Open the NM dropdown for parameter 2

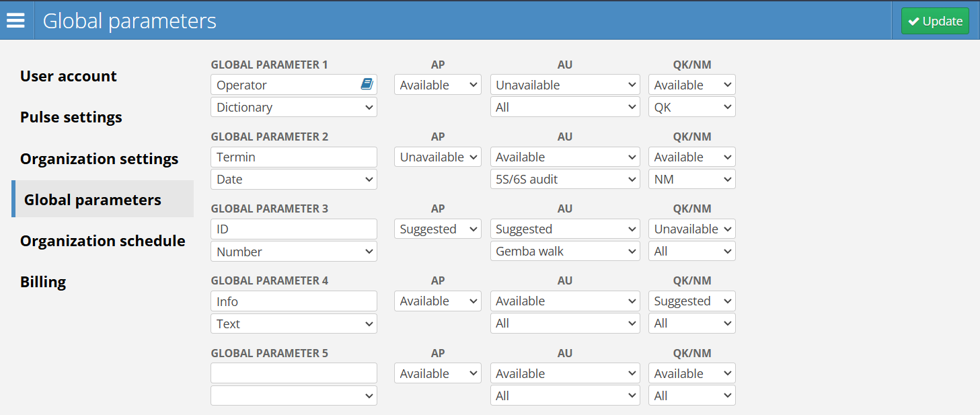point(691,180)
